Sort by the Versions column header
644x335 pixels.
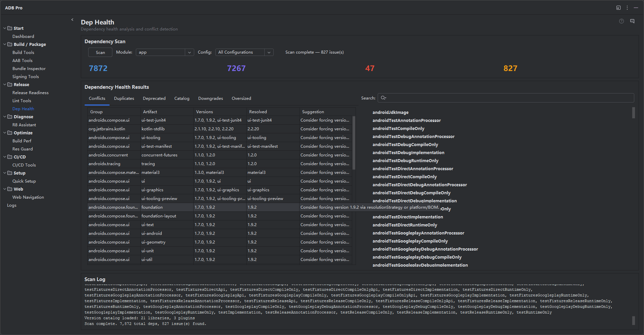[220, 112]
